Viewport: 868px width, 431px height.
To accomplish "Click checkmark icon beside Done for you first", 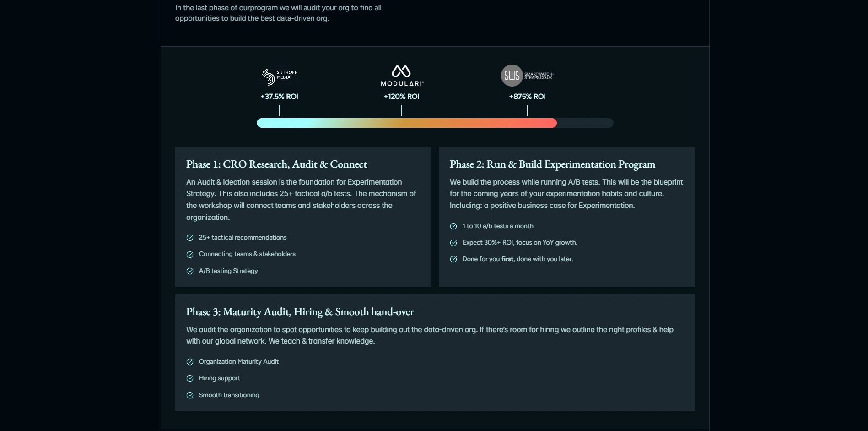I will point(453,259).
